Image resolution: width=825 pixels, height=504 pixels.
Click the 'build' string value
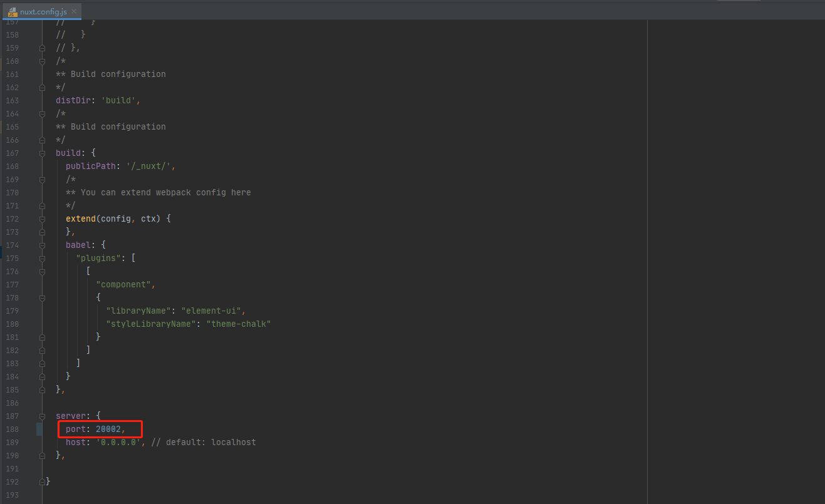[118, 100]
